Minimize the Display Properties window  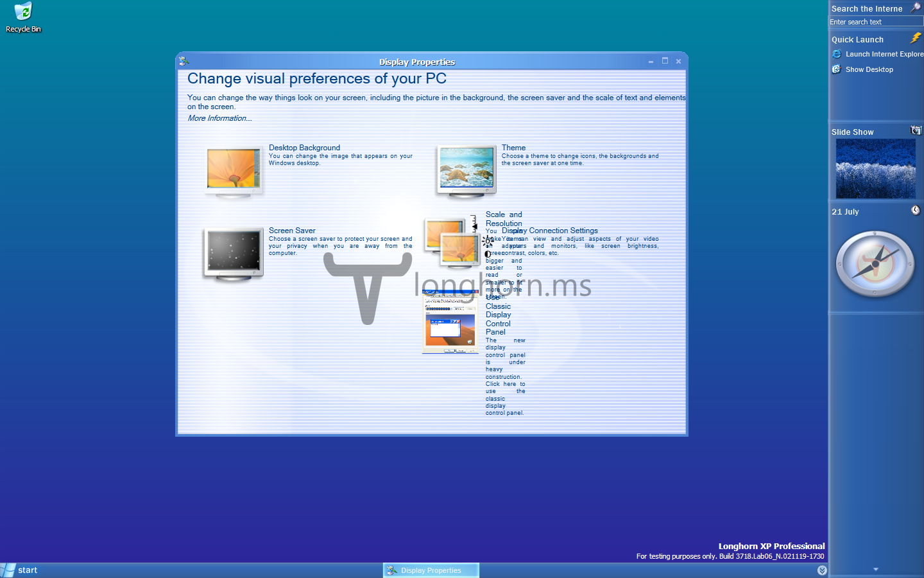(x=651, y=62)
